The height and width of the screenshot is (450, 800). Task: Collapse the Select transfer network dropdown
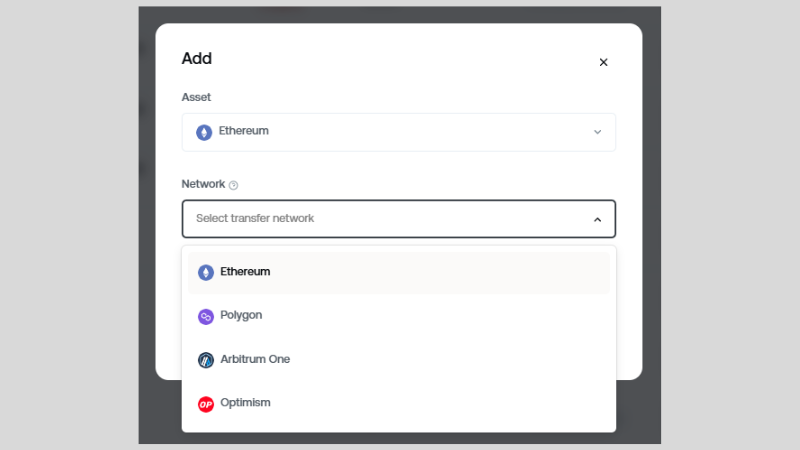click(398, 219)
